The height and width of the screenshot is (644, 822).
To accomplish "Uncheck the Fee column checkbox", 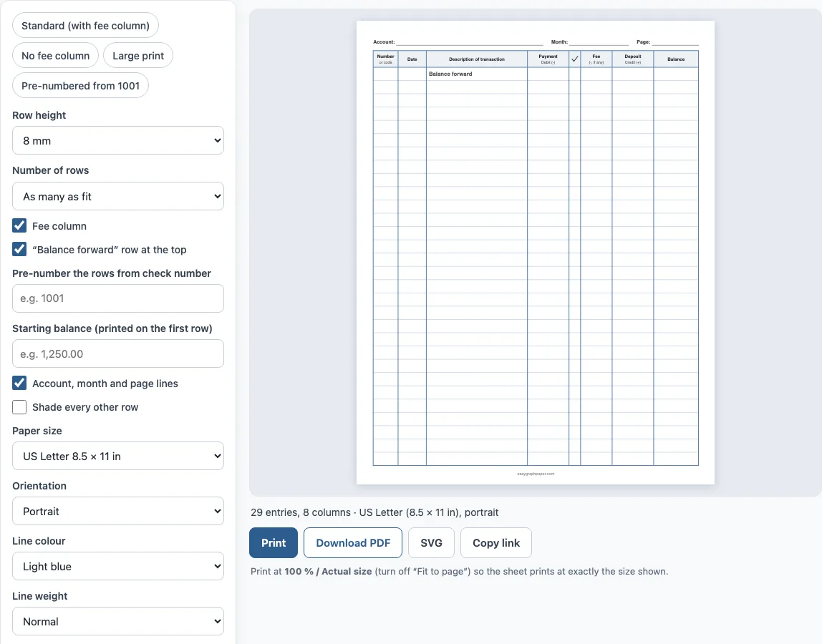I will (x=19, y=226).
